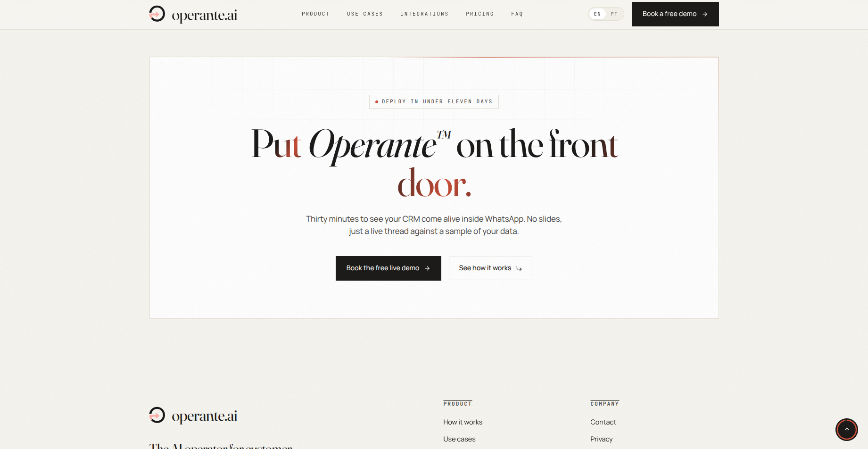Open the Contact footer link
The image size is (868, 449).
[x=603, y=422]
